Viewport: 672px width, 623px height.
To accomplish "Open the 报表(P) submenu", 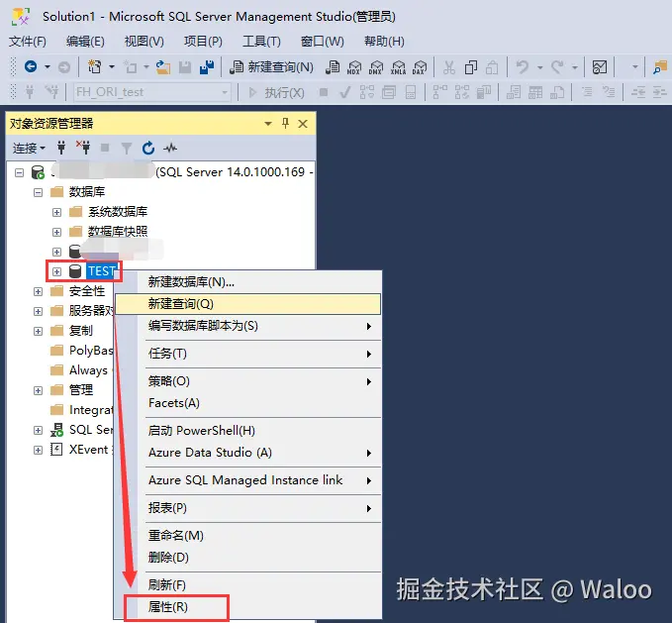I will pos(248,508).
